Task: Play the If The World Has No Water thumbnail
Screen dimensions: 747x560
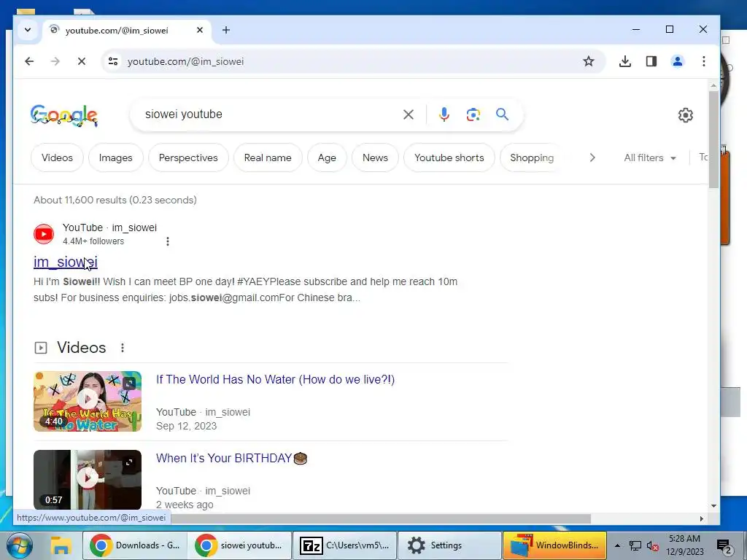Action: 88,402
